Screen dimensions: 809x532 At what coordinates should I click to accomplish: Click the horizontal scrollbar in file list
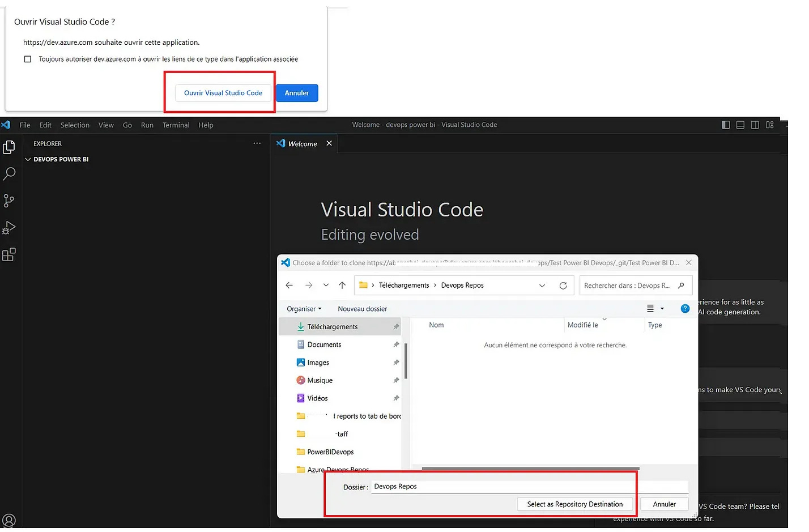coord(531,469)
